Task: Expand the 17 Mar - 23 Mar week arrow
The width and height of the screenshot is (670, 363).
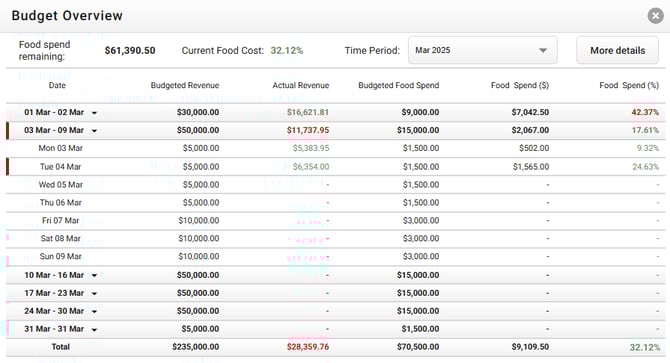Action: (94, 293)
